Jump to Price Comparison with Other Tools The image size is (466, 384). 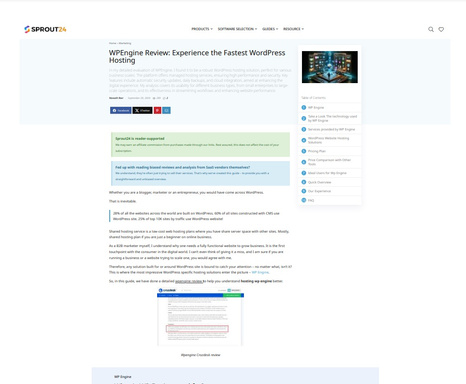pos(329,162)
